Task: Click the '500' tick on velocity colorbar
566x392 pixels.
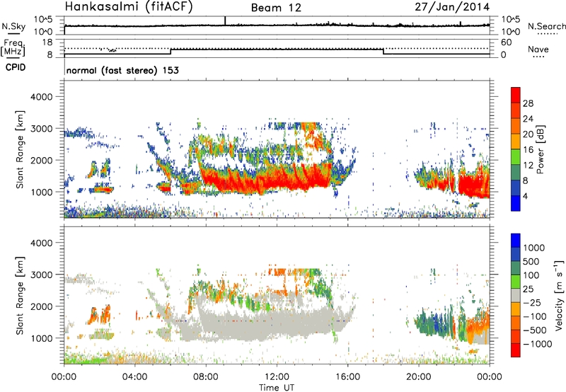Action: click(533, 261)
